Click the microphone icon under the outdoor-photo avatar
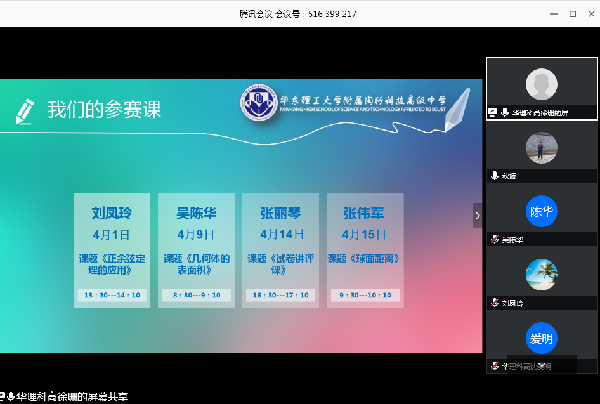Image resolution: width=600 pixels, height=404 pixels. click(495, 176)
